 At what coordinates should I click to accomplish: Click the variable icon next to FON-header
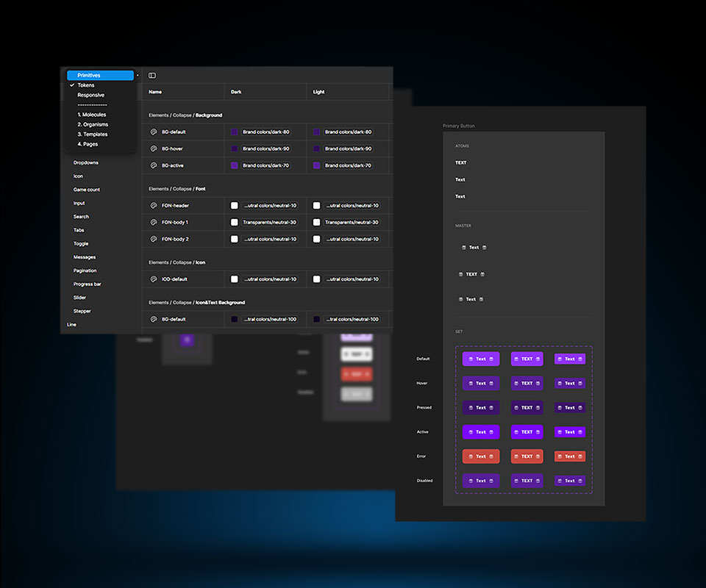[x=154, y=206]
